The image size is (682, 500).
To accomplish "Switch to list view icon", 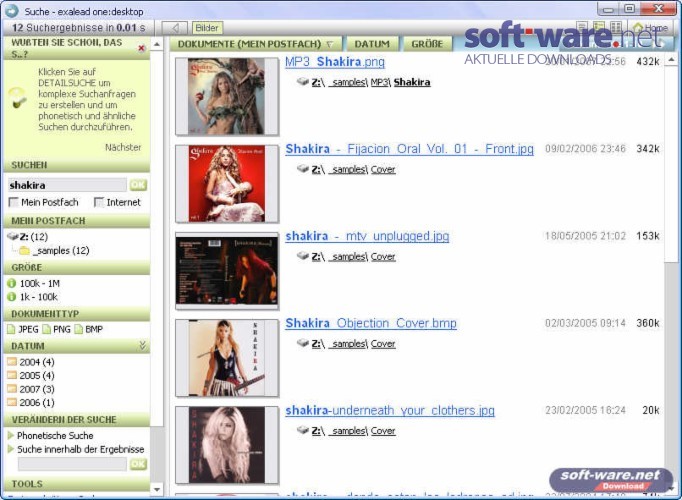I will pos(582,27).
